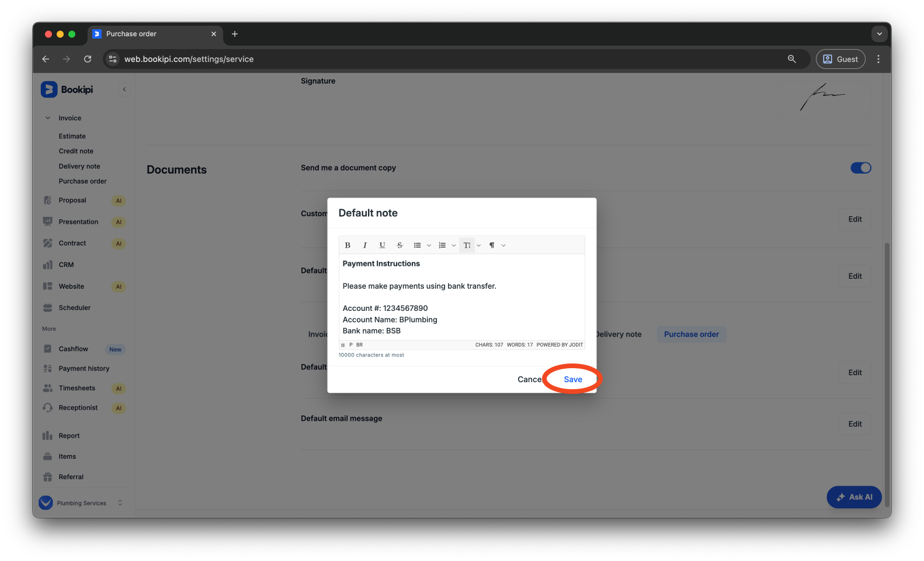
Task: Select the Purchase order document tab
Action: click(692, 335)
